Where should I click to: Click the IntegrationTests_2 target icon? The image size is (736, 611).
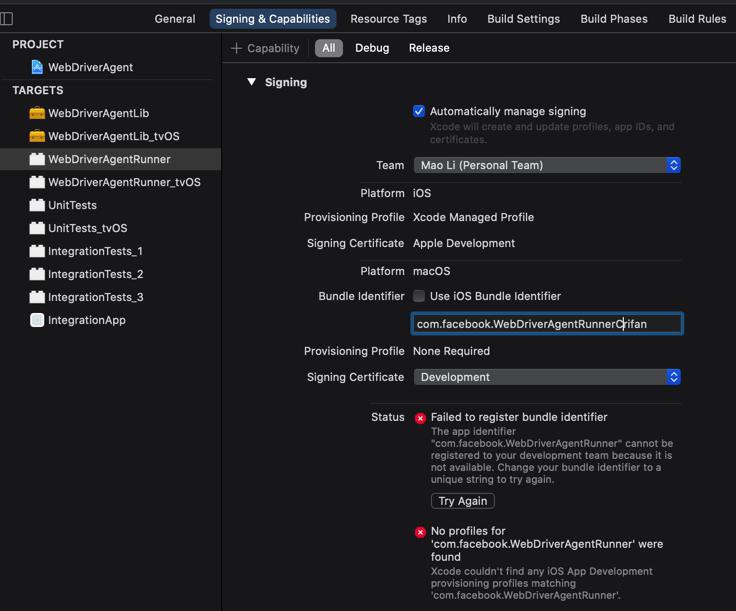pyautogui.click(x=37, y=274)
